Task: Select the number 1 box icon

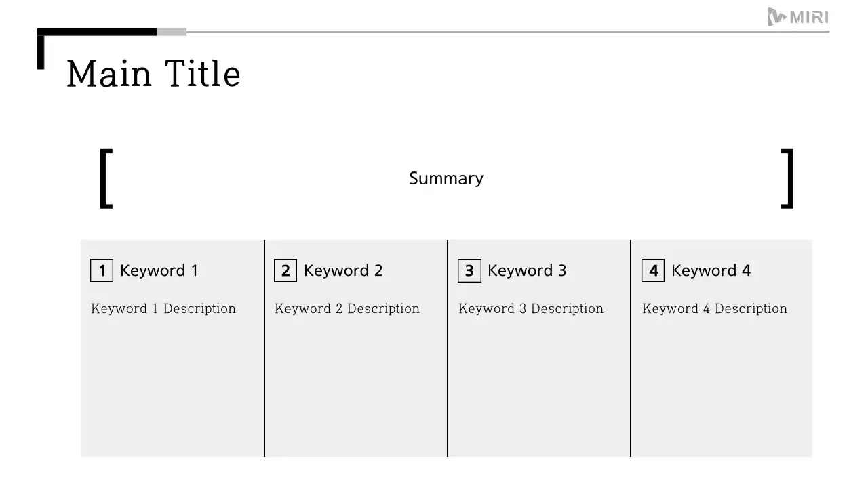Action: tap(102, 270)
